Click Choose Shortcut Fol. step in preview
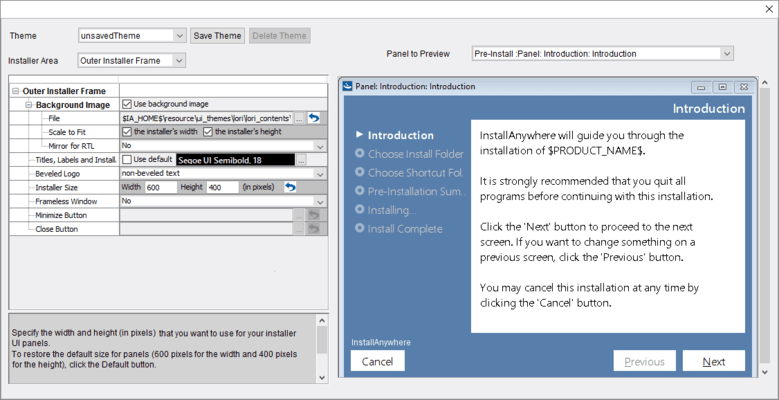Screen dimensions: 779x400 tap(416, 173)
